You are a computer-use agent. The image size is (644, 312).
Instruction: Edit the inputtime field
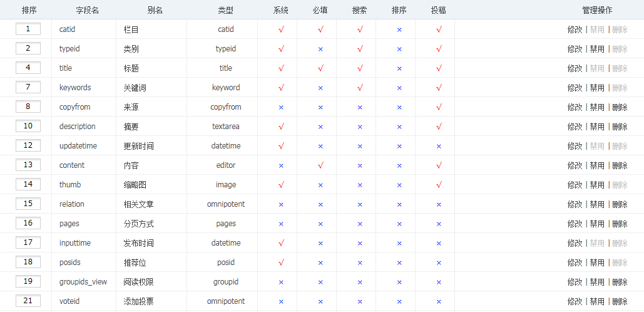click(575, 243)
